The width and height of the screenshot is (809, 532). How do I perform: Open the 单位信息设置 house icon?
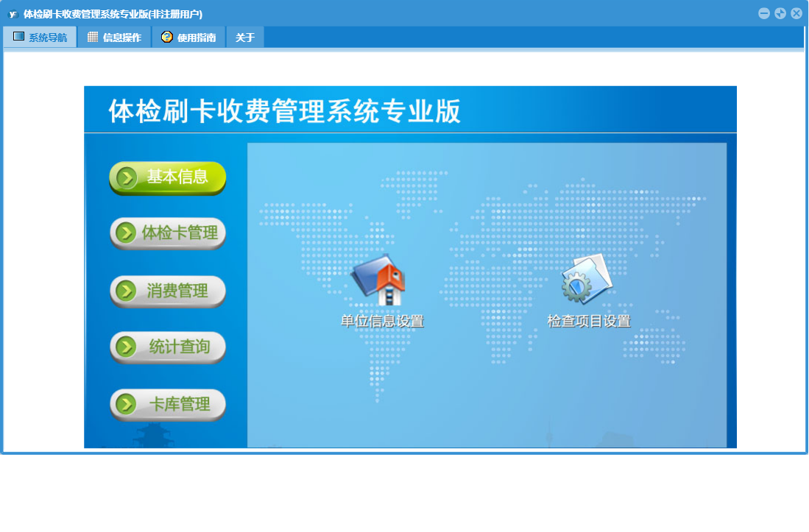click(379, 280)
